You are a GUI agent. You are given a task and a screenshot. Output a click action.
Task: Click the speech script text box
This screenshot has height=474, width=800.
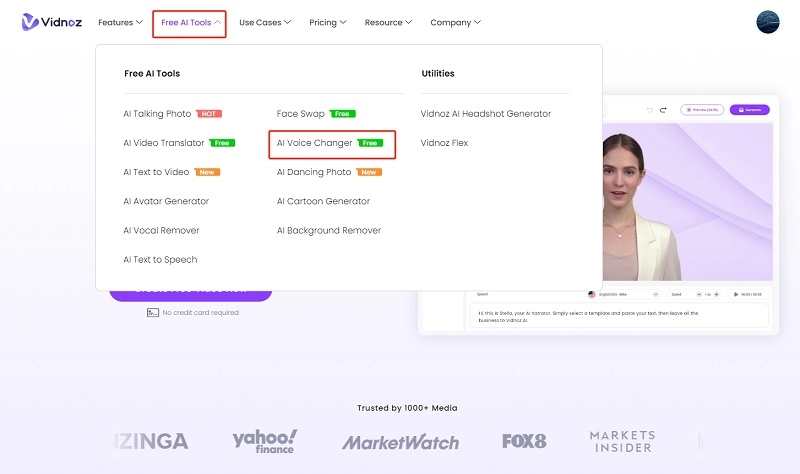click(x=619, y=316)
